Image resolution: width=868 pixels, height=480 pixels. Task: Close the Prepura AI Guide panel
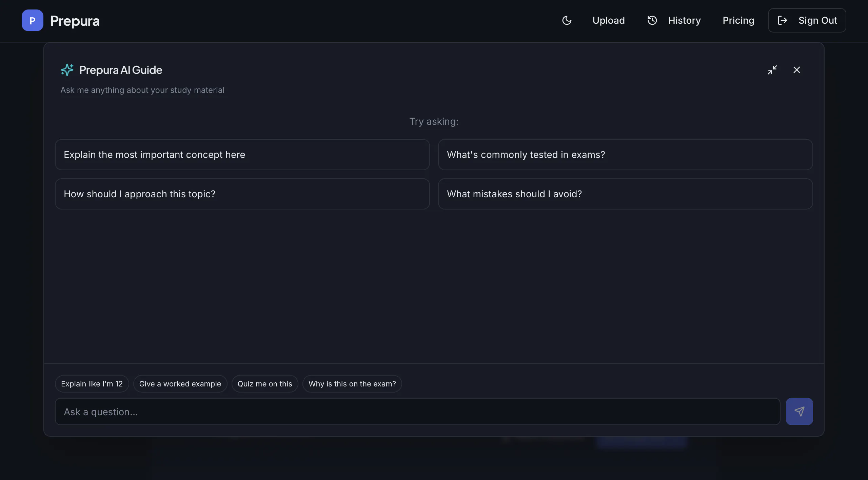click(x=797, y=70)
